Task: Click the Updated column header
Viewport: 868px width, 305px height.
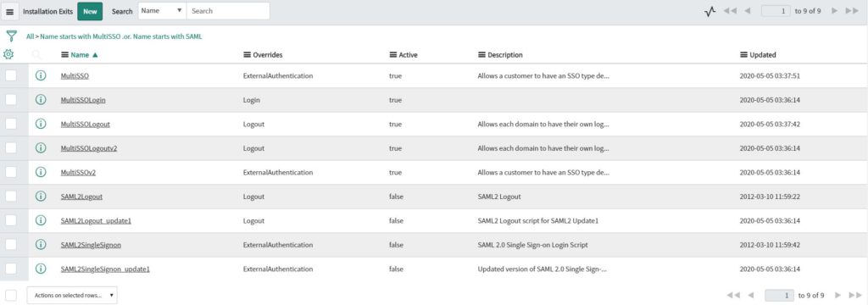Action: pyautogui.click(x=762, y=55)
